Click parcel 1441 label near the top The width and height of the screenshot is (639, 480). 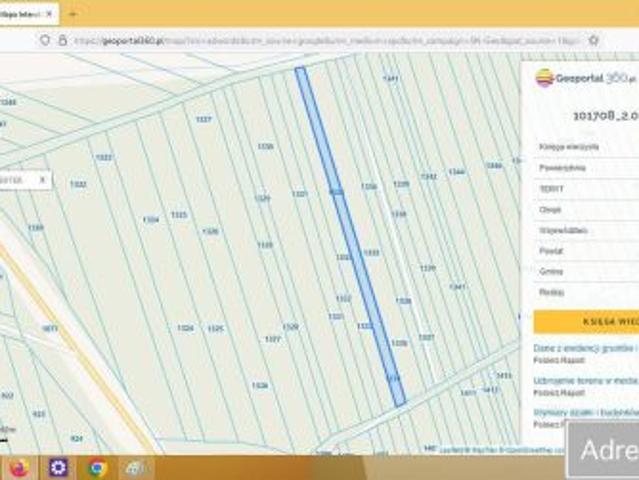[x=390, y=78]
